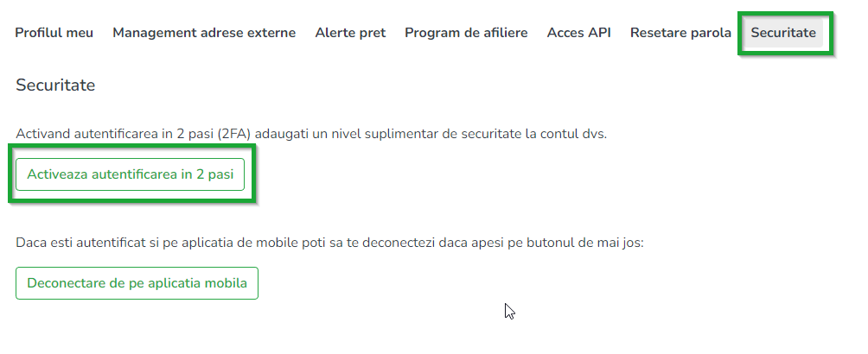Navigate to the password reset tab

(x=681, y=33)
